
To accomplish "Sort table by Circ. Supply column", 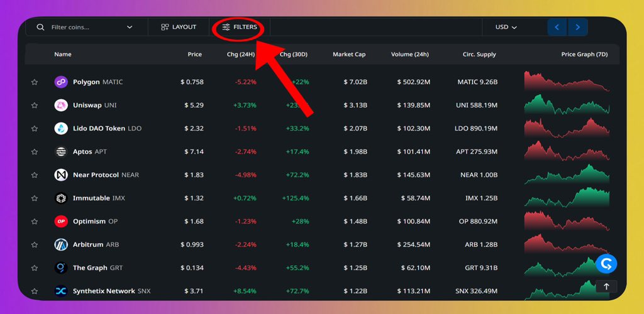I will (479, 54).
